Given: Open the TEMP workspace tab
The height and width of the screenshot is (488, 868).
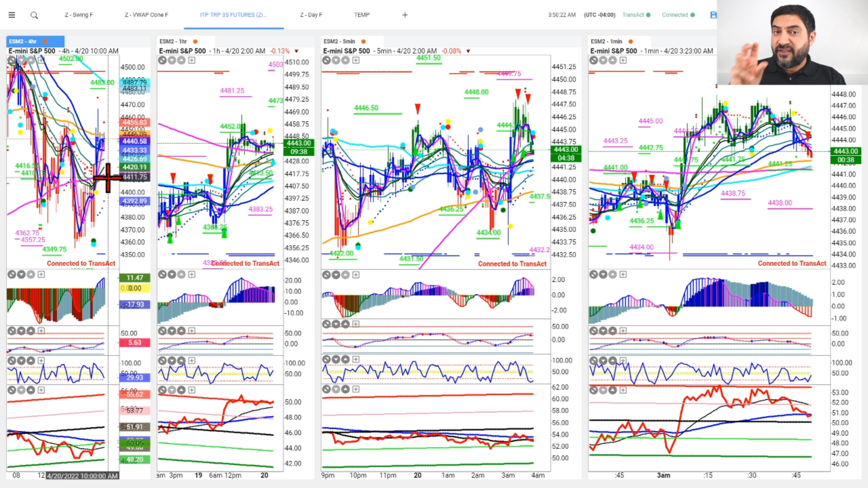Looking at the screenshot, I should tap(362, 15).
